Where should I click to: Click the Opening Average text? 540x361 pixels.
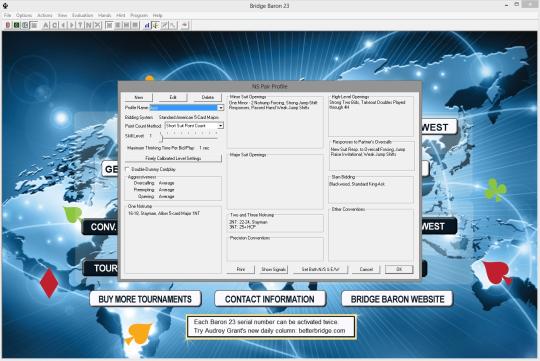click(156, 196)
